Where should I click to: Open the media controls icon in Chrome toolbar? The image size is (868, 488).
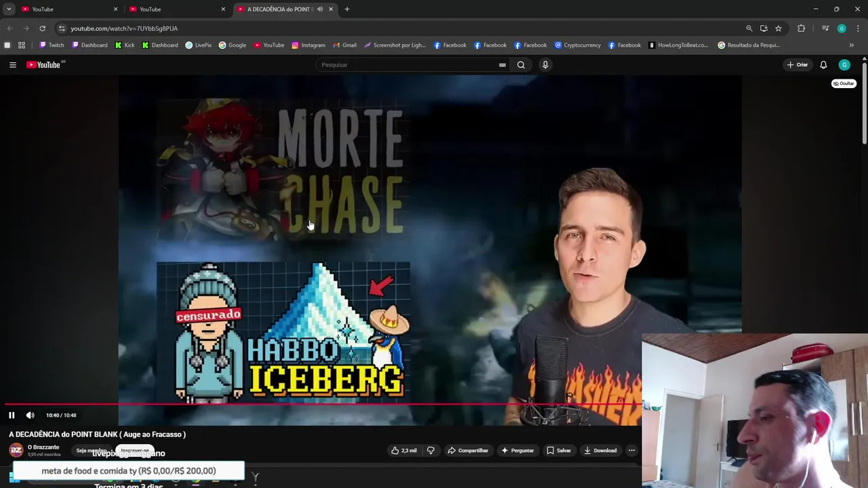[825, 28]
